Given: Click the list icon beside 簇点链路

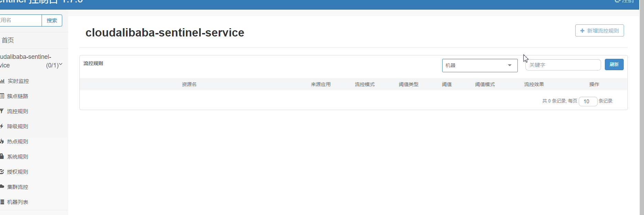Looking at the screenshot, I should pyautogui.click(x=2, y=96).
